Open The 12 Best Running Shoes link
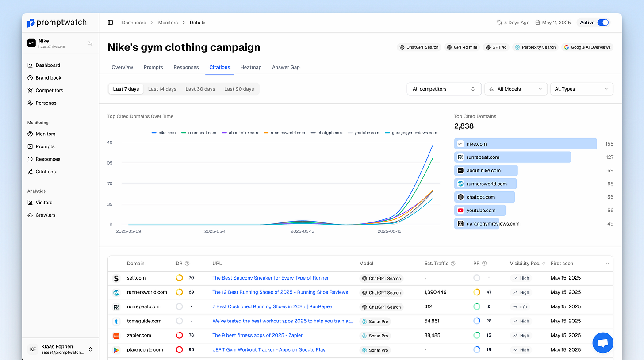The image size is (644, 360). 280,292
